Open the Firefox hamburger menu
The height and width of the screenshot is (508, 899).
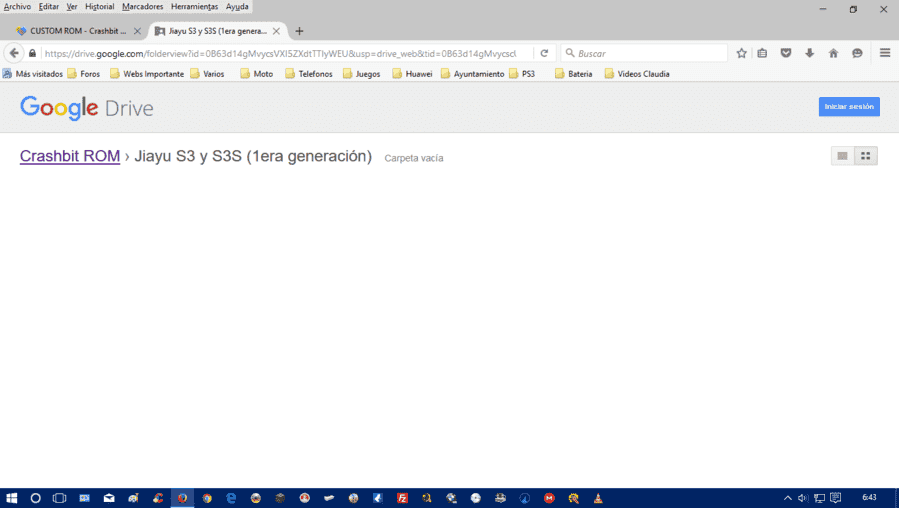tap(885, 53)
